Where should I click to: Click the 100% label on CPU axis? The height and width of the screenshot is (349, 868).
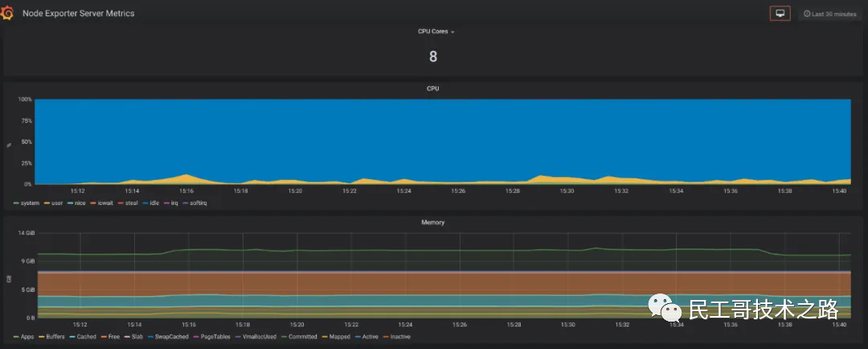click(25, 100)
